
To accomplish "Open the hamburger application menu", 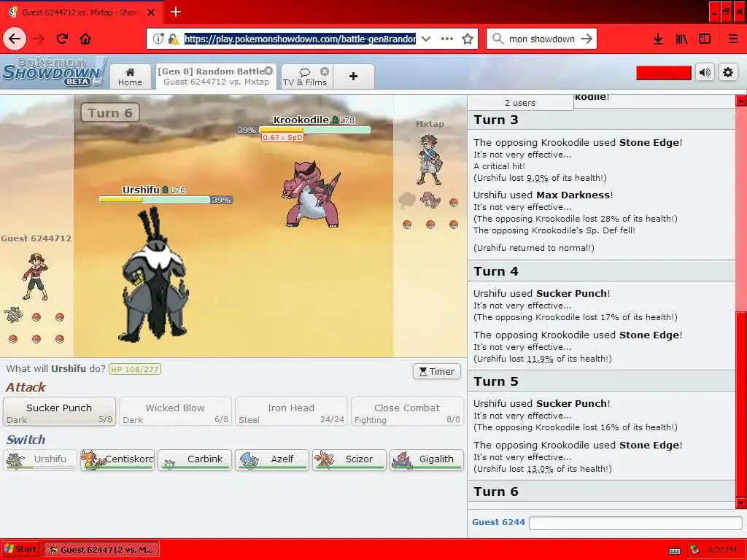I will pos(733,39).
